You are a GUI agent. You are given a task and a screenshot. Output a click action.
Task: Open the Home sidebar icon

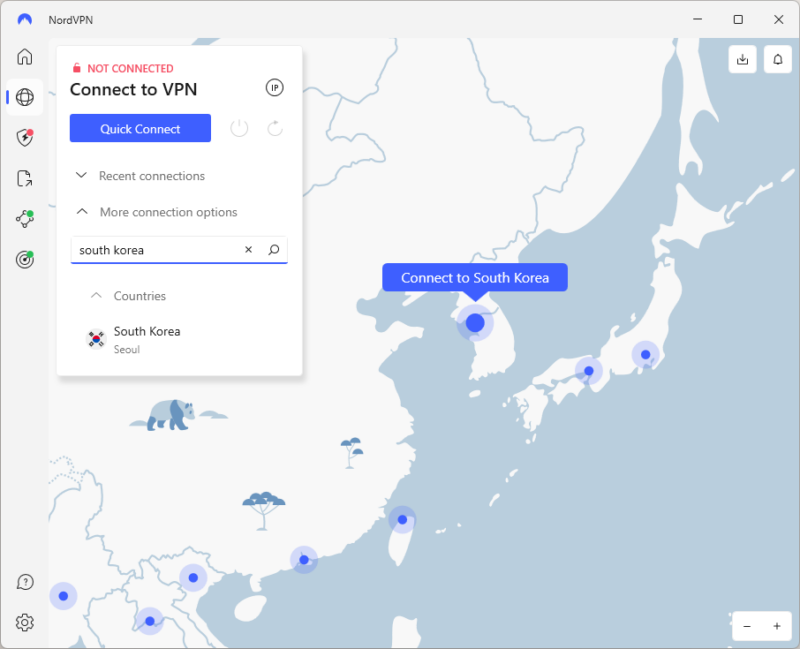(24, 57)
